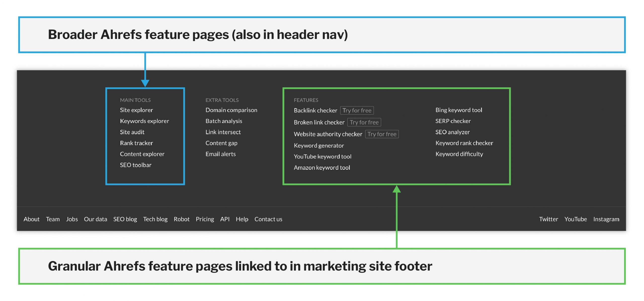Select the Content explorer link

click(x=142, y=154)
